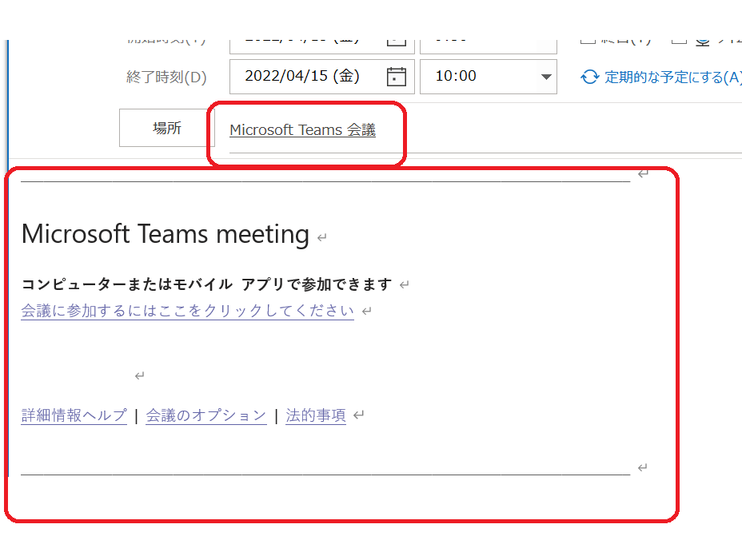The image size is (742, 560).
Task: Click the 場所 location button
Action: click(x=166, y=128)
